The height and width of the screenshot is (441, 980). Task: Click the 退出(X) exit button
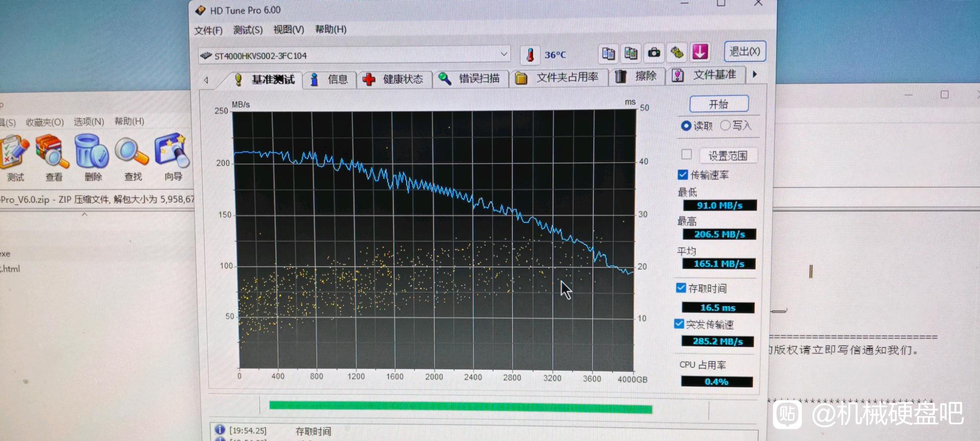pyautogui.click(x=745, y=51)
